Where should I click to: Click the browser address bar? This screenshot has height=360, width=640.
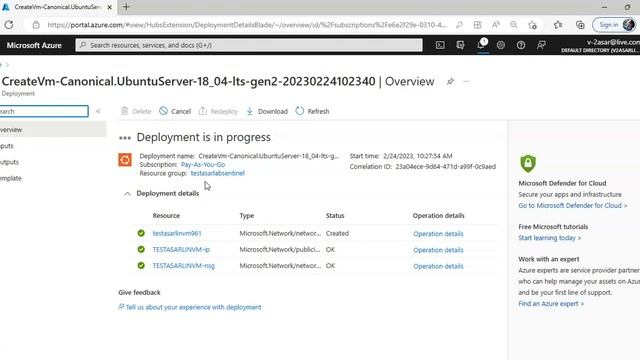tap(247, 25)
